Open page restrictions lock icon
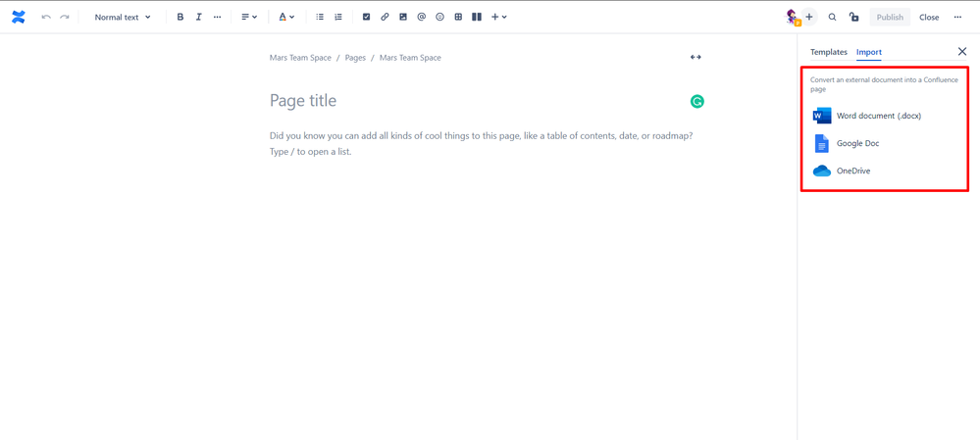 (x=853, y=18)
